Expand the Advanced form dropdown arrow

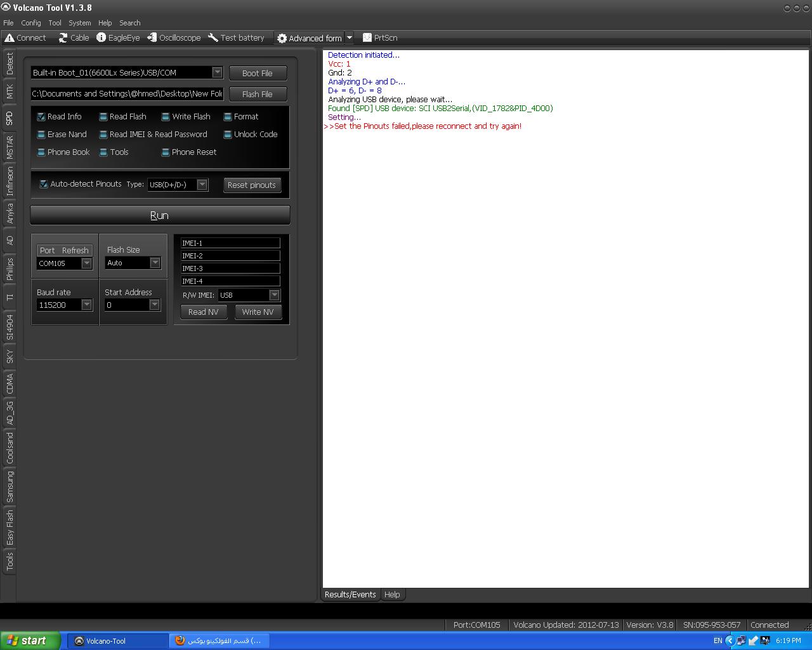coord(349,38)
